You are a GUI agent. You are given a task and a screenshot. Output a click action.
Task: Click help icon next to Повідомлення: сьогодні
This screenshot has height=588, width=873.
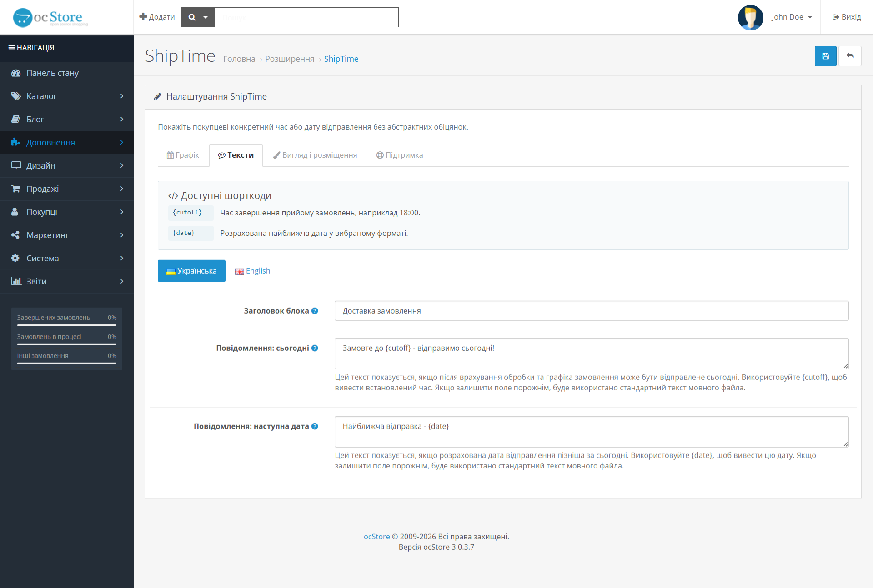click(315, 348)
